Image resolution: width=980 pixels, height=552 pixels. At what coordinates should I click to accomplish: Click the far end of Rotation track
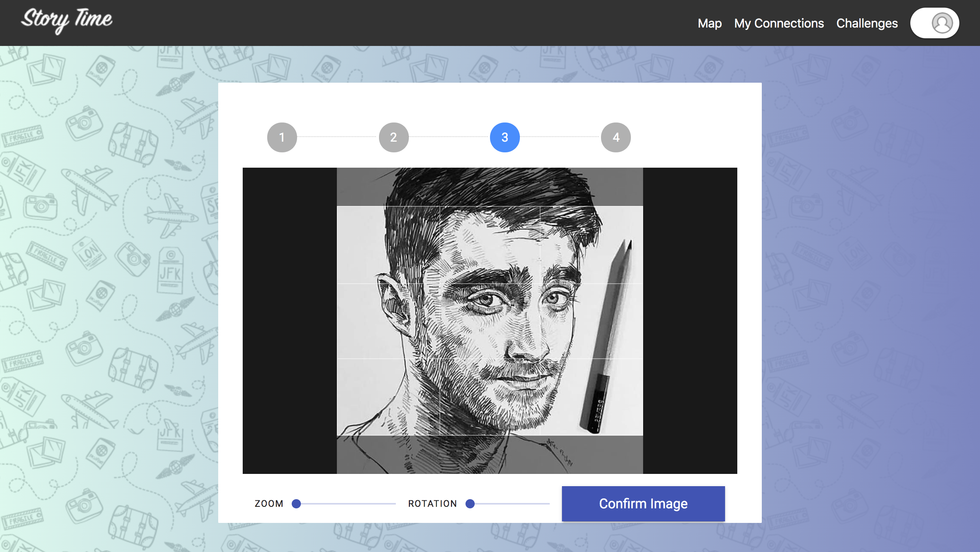pyautogui.click(x=547, y=504)
